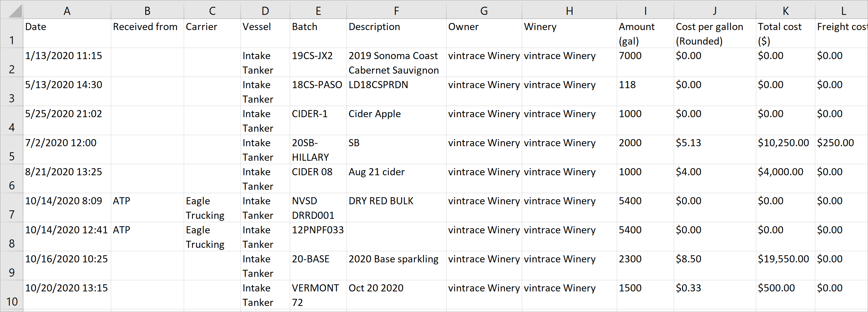Click the Received from header cell
The width and height of the screenshot is (868, 312).
pos(147,33)
